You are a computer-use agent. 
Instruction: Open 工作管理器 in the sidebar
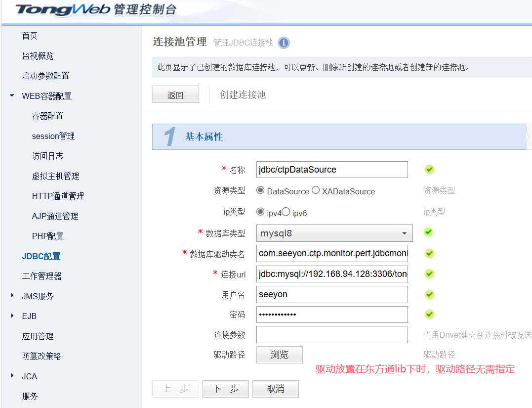pos(41,276)
